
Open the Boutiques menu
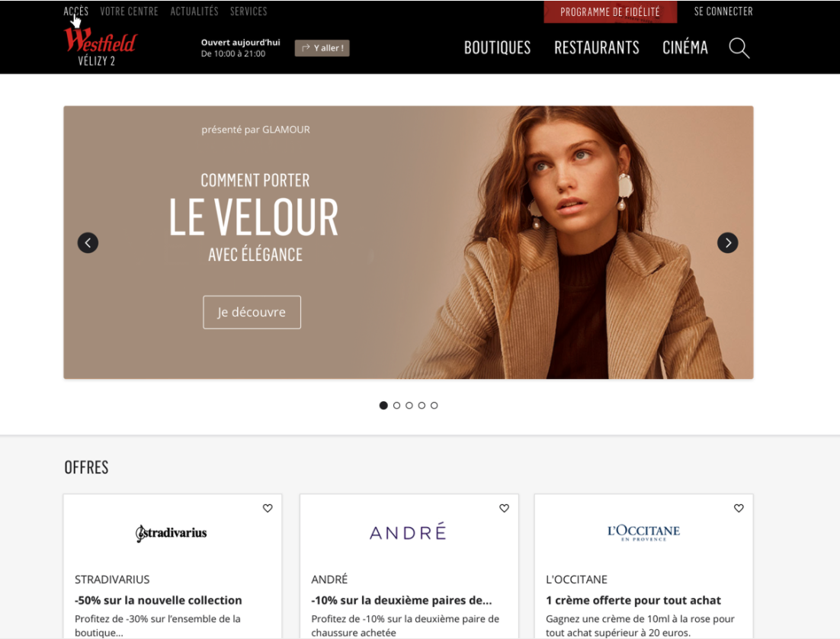coord(497,48)
